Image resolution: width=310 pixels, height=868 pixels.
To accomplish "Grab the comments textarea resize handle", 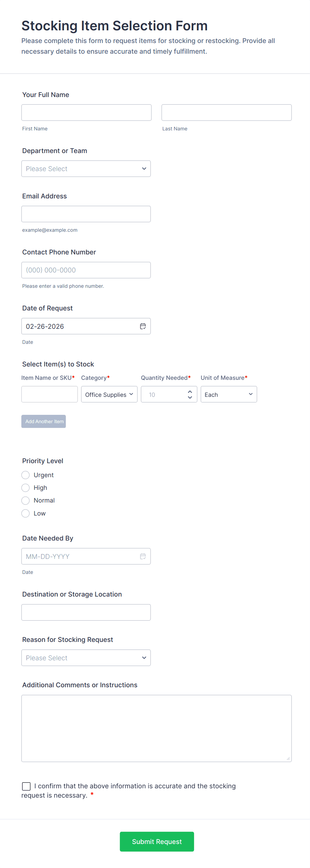I will coord(288,759).
